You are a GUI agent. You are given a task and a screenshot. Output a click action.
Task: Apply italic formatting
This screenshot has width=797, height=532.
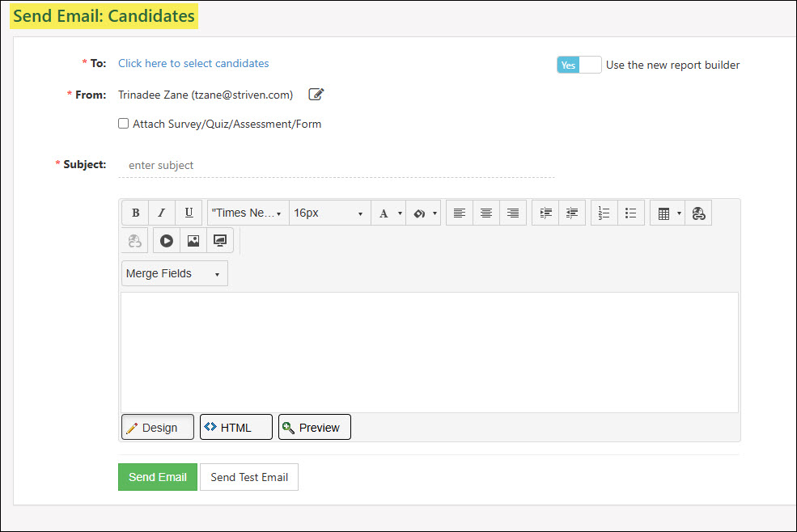[x=162, y=213]
